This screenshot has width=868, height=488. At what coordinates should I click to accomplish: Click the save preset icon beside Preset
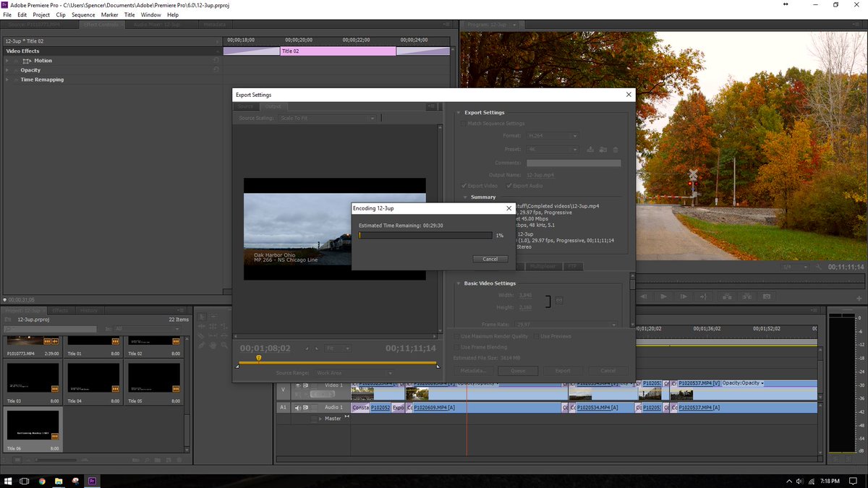pos(590,150)
